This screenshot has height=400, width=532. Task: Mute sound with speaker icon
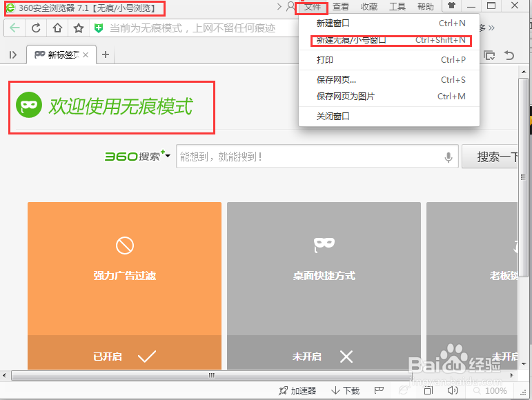(453, 390)
